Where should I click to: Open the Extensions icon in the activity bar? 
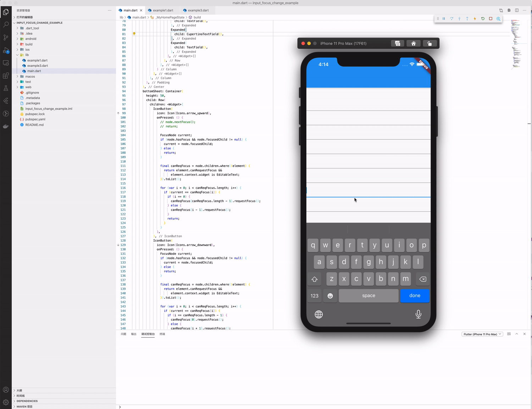6,76
